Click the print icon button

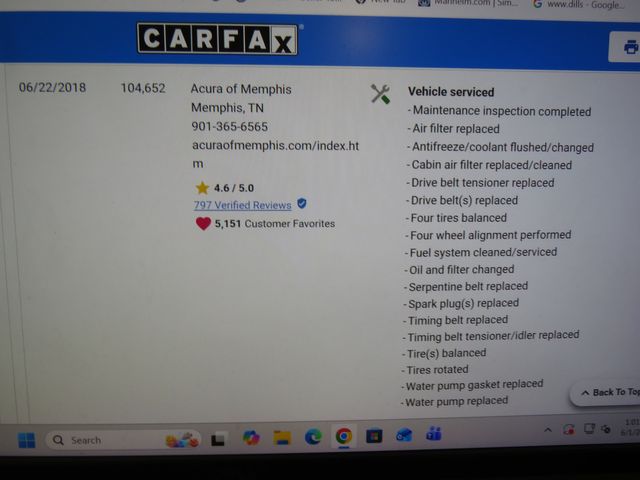click(630, 47)
